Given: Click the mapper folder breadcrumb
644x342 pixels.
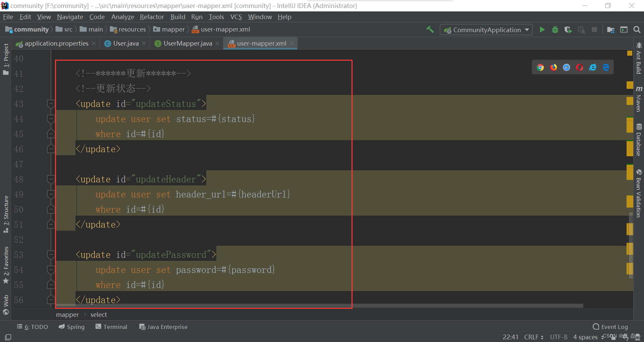Looking at the screenshot, I should click(169, 30).
